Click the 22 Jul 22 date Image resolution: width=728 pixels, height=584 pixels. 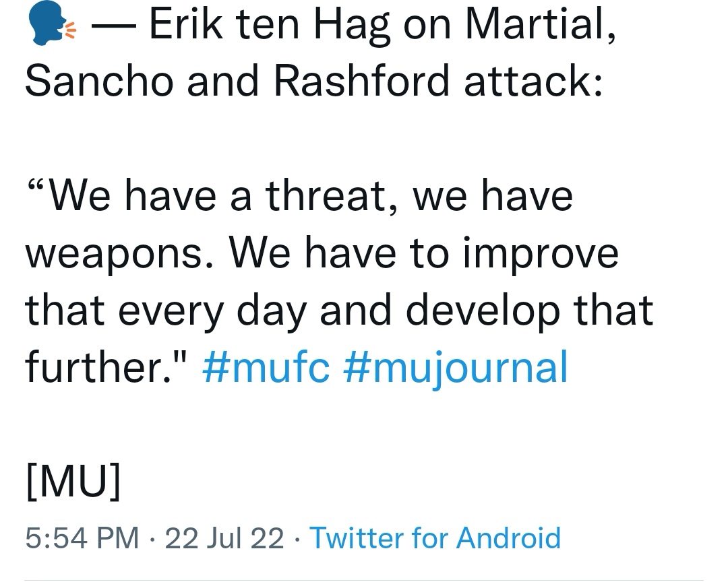point(224,538)
